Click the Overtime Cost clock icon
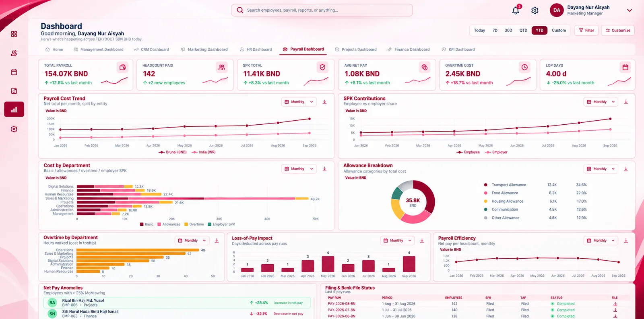 click(x=524, y=67)
